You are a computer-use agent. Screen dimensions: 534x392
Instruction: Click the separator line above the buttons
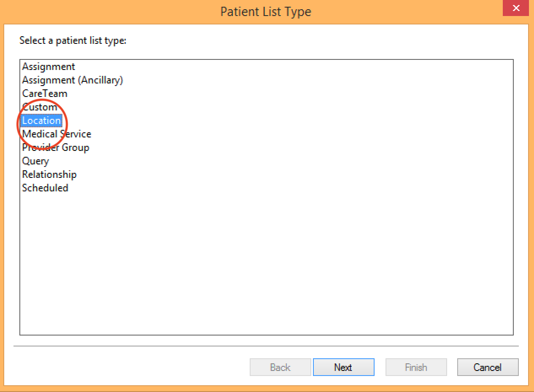click(x=266, y=346)
